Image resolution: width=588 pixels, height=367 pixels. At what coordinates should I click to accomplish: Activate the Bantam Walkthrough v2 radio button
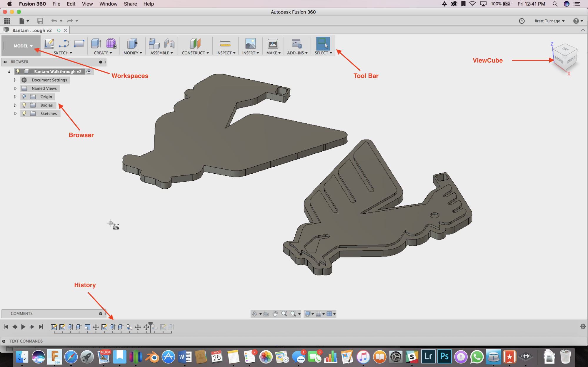pyautogui.click(x=89, y=71)
